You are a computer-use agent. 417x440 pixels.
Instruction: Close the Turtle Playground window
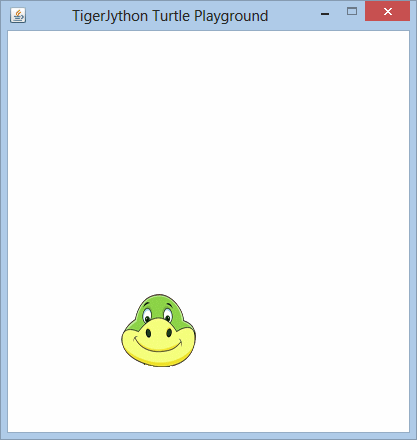[388, 11]
